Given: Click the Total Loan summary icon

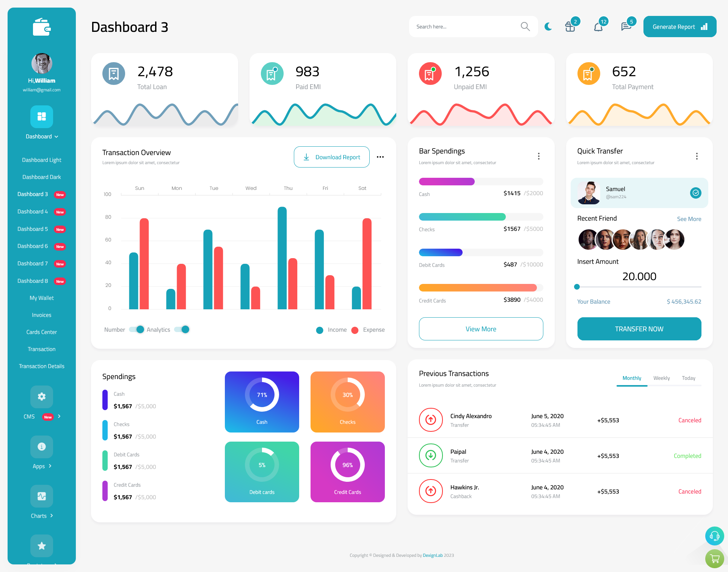Looking at the screenshot, I should [x=113, y=73].
